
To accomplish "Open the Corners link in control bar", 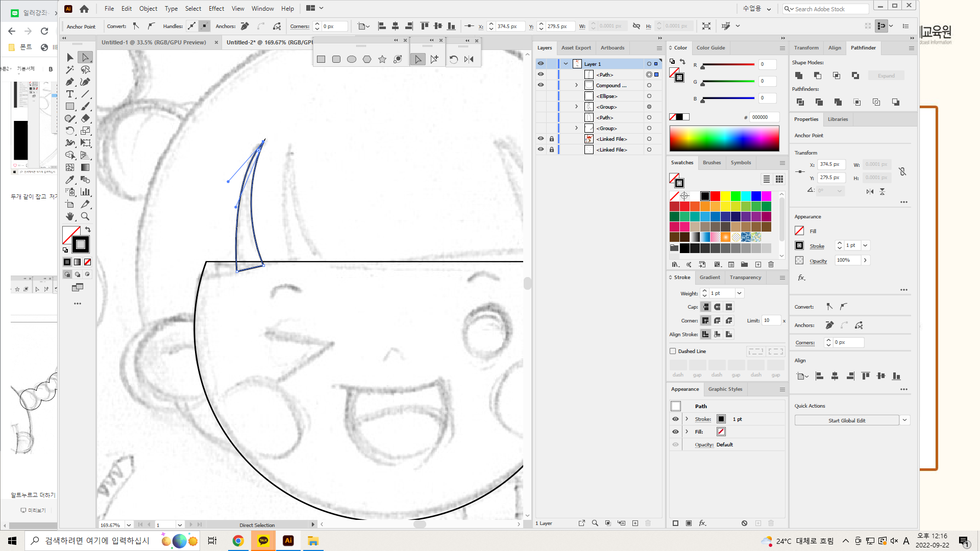I will tap(300, 27).
